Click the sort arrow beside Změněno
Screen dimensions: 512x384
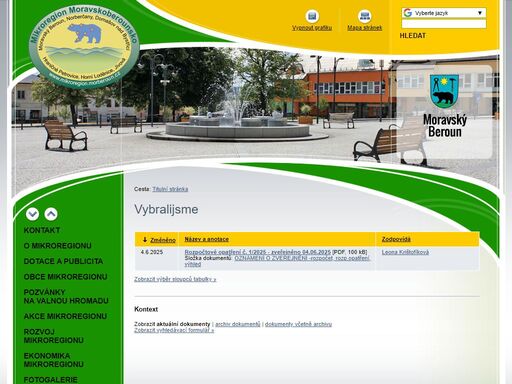coord(145,239)
